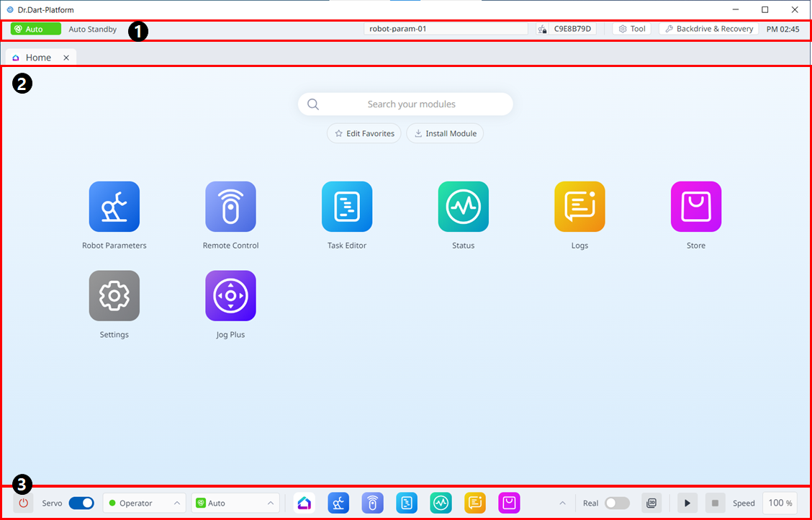The width and height of the screenshot is (812, 520).
Task: Switch to the Home tab
Action: (x=37, y=58)
